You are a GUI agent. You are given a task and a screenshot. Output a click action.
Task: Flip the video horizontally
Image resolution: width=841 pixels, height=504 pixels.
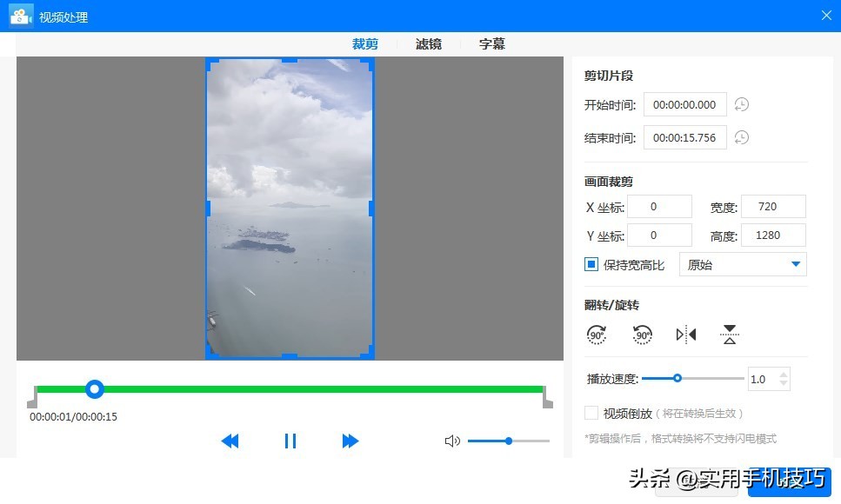pos(686,334)
